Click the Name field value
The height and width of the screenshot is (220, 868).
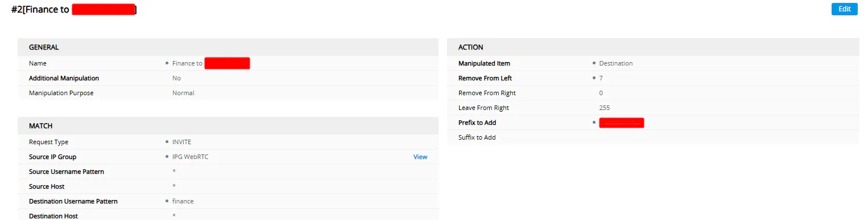coord(211,63)
